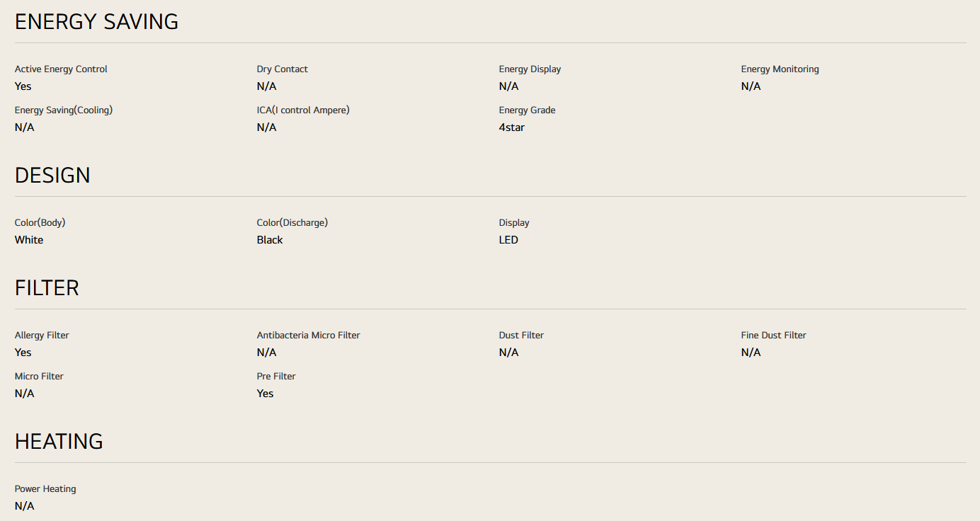Click the Pre Filter label
This screenshot has width=980, height=521.
coord(276,377)
